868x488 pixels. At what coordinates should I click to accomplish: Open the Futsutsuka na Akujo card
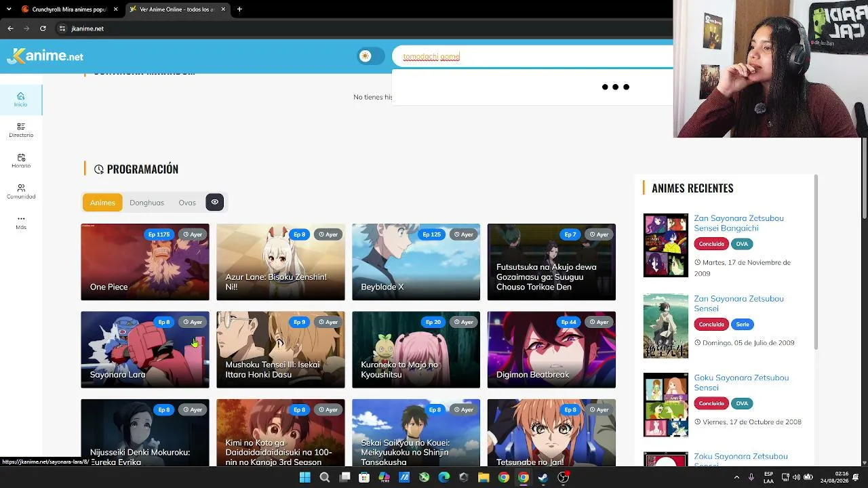click(551, 262)
